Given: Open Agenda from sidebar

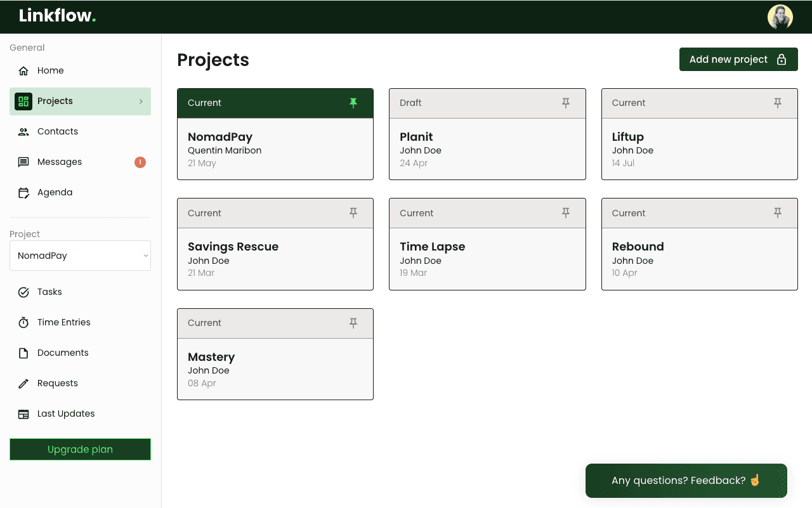Looking at the screenshot, I should pyautogui.click(x=80, y=192).
